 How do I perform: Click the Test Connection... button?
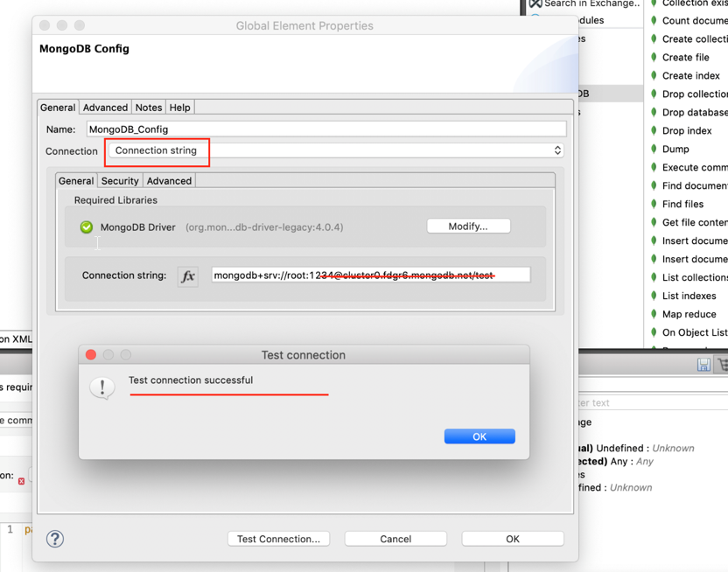click(x=278, y=539)
